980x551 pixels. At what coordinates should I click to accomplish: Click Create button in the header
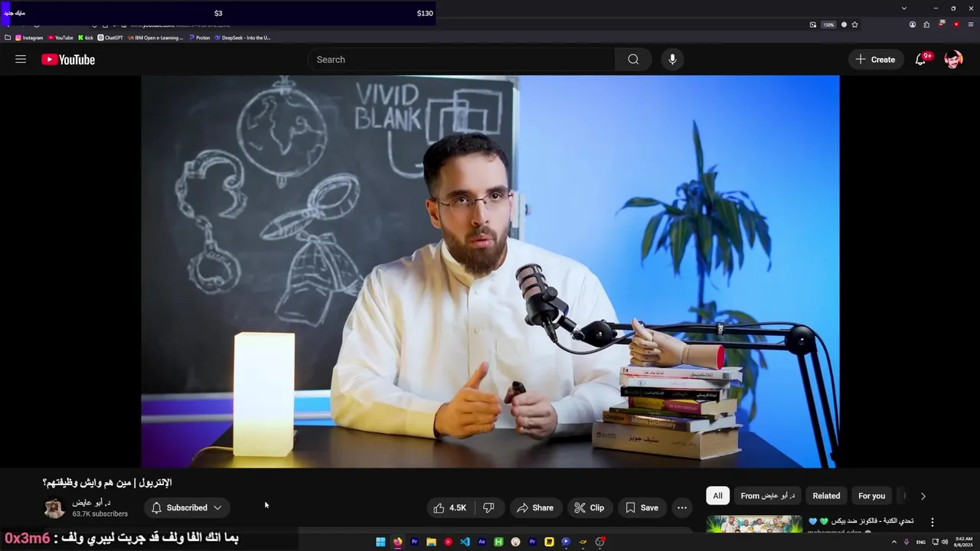click(875, 60)
